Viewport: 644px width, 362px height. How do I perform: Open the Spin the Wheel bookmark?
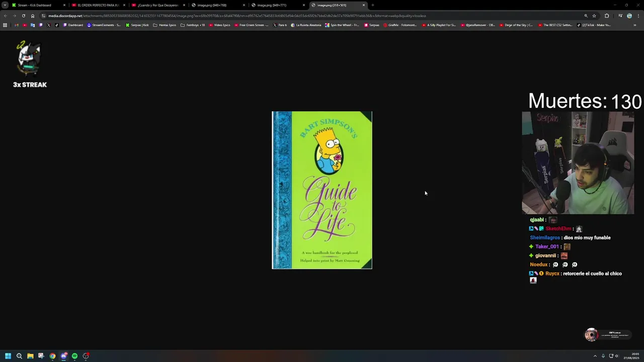[x=342, y=25]
